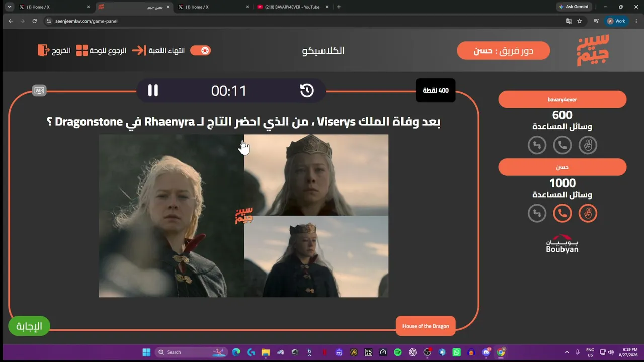Open Google Chrome from the taskbar
The width and height of the screenshot is (644, 362).
click(501, 352)
